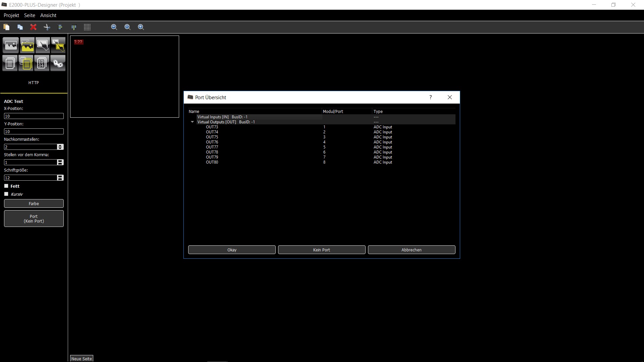Click the Abbrechen button
This screenshot has height=362, width=644.
[x=411, y=250]
